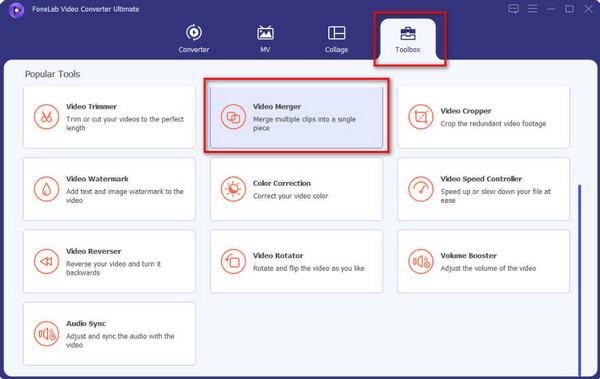The height and width of the screenshot is (379, 600).
Task: Open the Volume Booster title
Action: click(468, 256)
